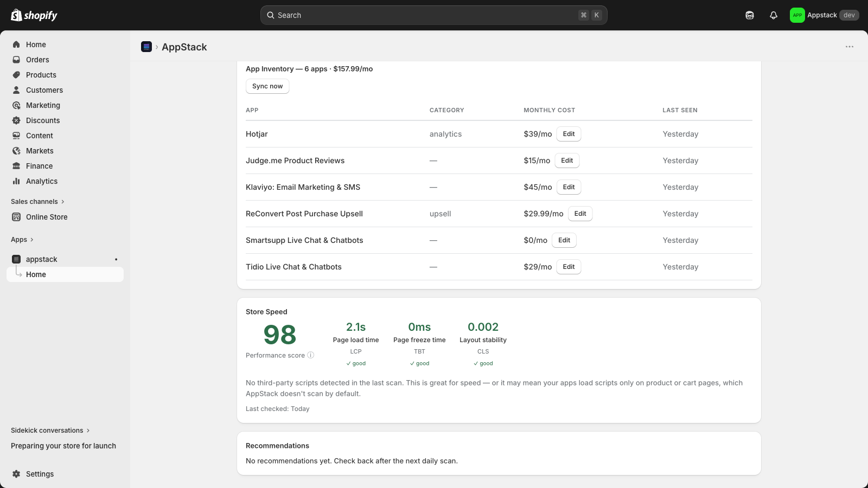
Task: Click the appstack app icon in sidebar
Action: coord(16,259)
